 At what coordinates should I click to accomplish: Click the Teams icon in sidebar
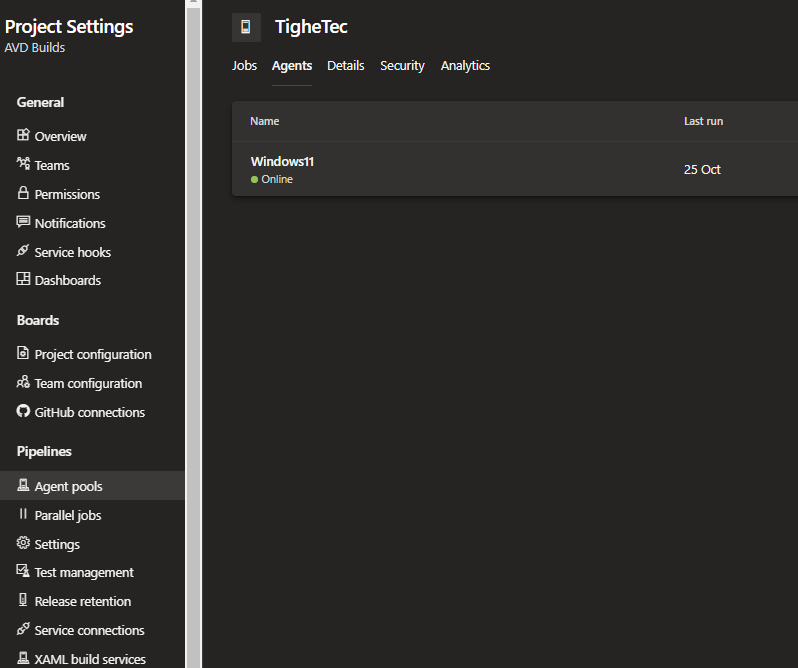23,165
